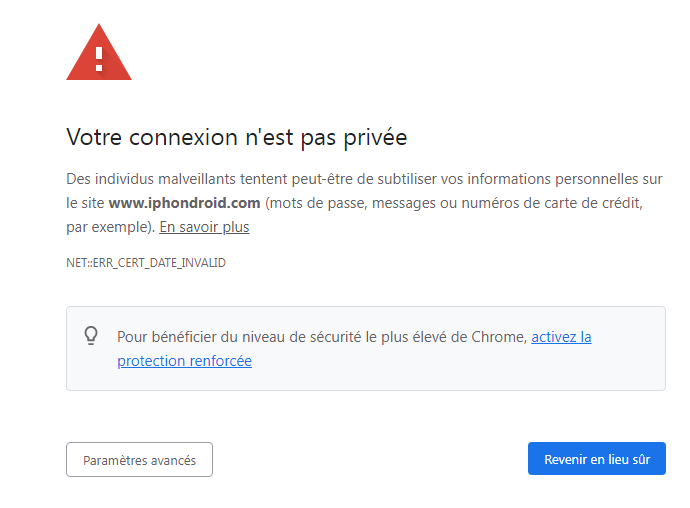Image resolution: width=690 pixels, height=508 pixels.
Task: Select the bold www.iphondroid.com domain text
Action: (x=184, y=203)
